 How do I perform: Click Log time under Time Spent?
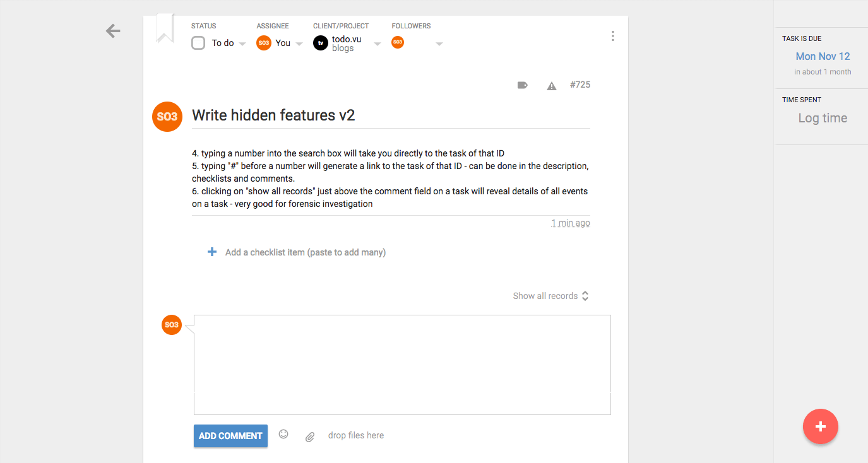click(823, 118)
